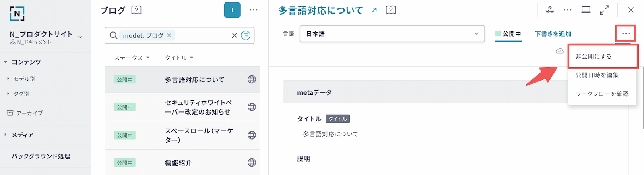Choose 公開日時を編集 menu option
This screenshot has width=644, height=175.
point(597,75)
